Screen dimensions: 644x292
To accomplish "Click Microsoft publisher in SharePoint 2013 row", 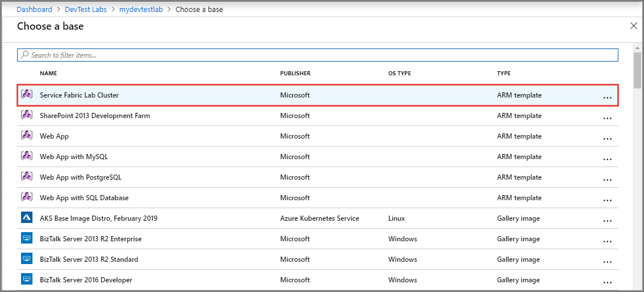I will [295, 116].
